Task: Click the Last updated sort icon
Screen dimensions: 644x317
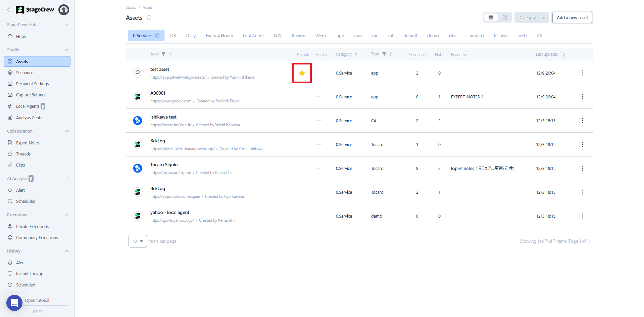Action: click(x=562, y=54)
